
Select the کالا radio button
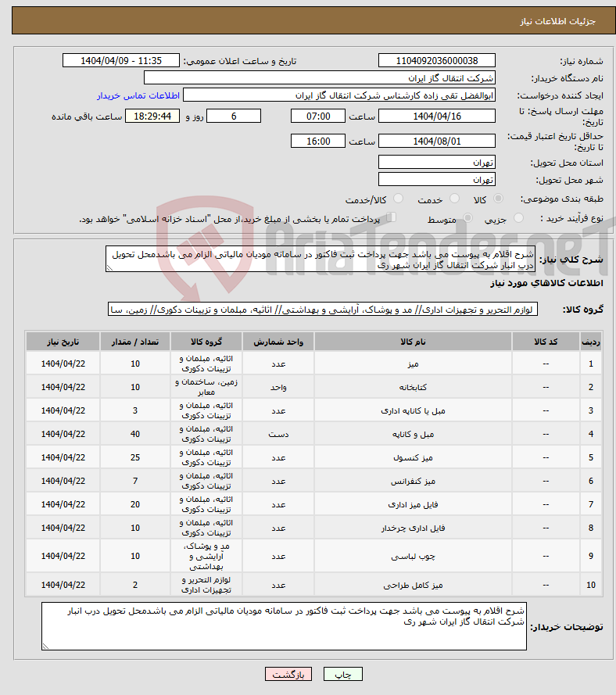click(499, 199)
